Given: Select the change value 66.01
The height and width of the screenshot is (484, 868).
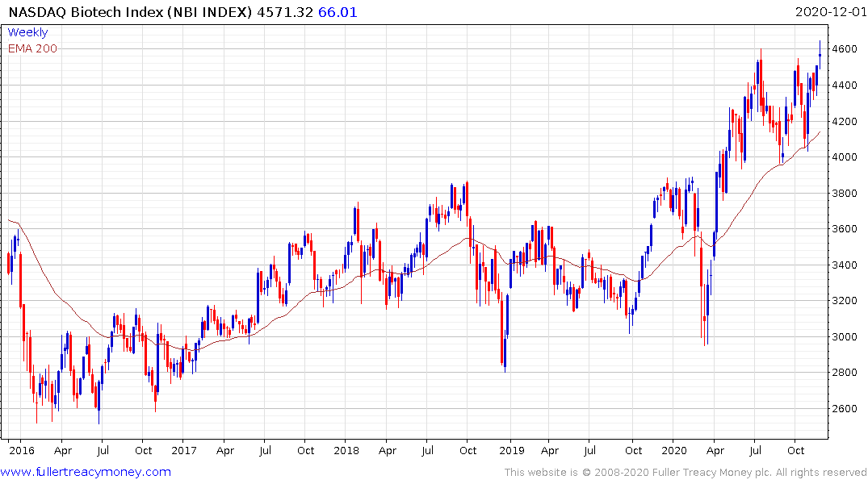Looking at the screenshot, I should click(x=338, y=12).
